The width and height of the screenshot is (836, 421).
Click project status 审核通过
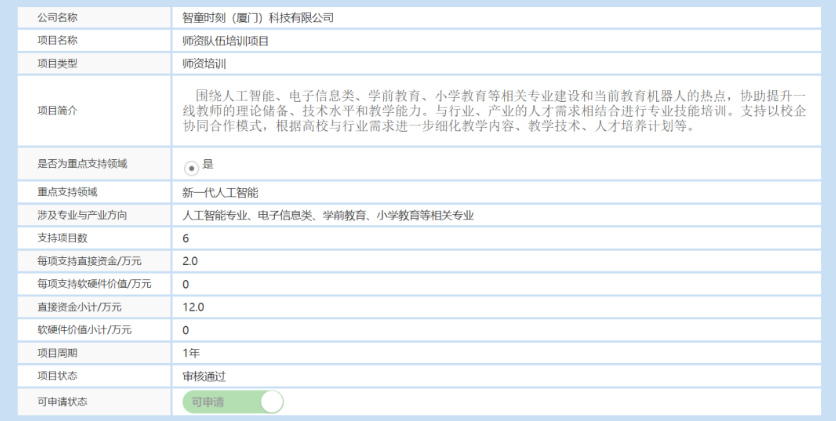pos(204,376)
